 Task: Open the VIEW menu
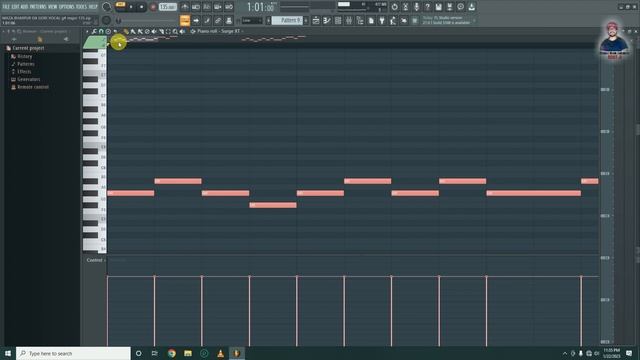53,7
